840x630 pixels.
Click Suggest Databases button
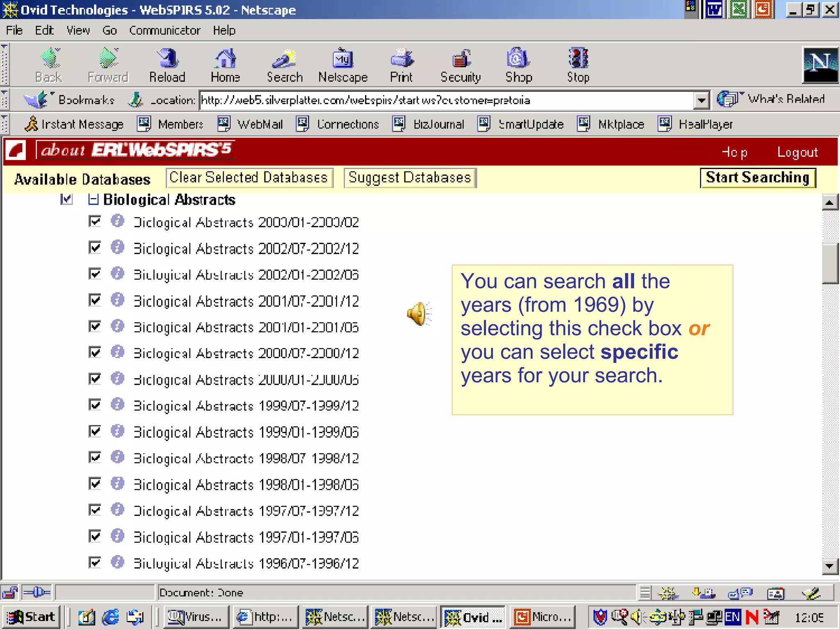pyautogui.click(x=410, y=178)
